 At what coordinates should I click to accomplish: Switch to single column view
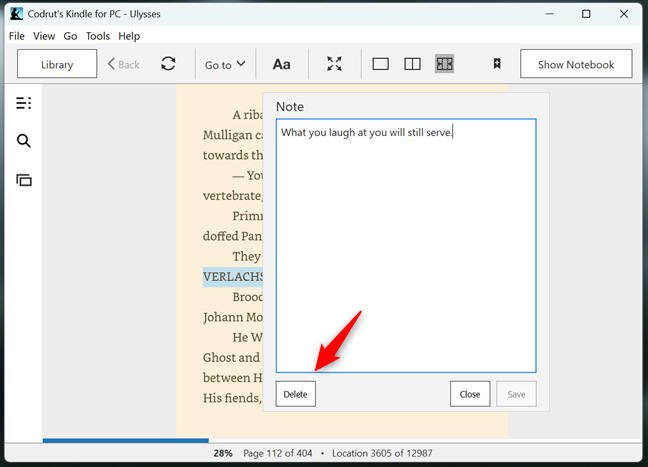(380, 64)
